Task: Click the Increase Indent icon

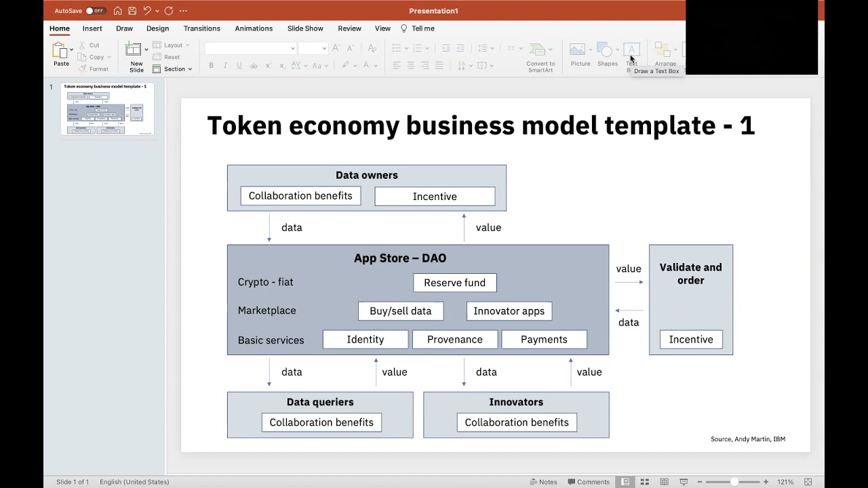Action: 460,48
